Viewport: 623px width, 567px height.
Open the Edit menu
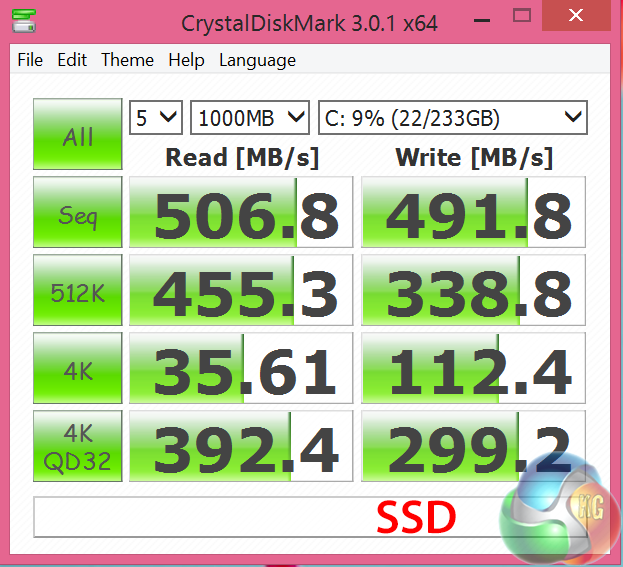[x=72, y=60]
